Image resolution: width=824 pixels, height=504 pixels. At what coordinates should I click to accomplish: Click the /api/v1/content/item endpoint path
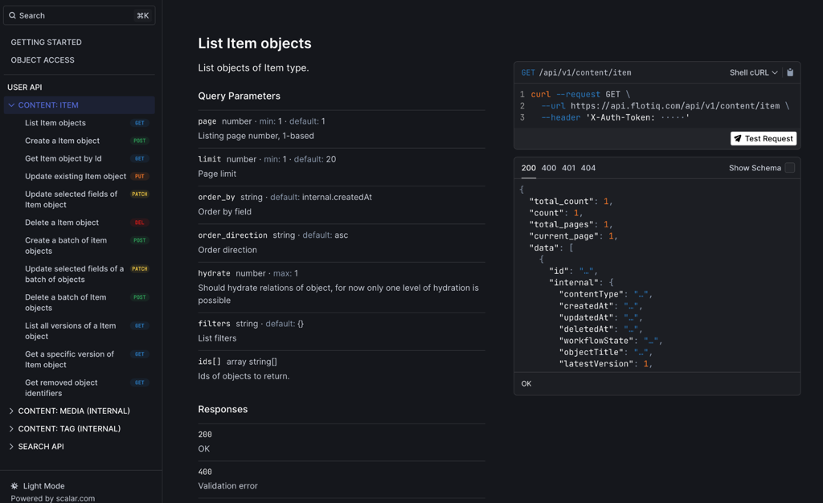(x=585, y=73)
